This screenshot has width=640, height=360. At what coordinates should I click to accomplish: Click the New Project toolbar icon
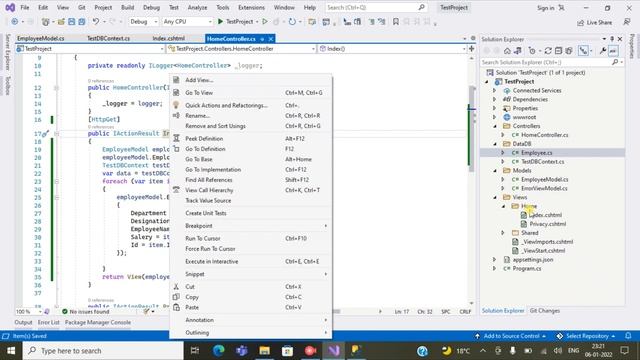point(46,22)
